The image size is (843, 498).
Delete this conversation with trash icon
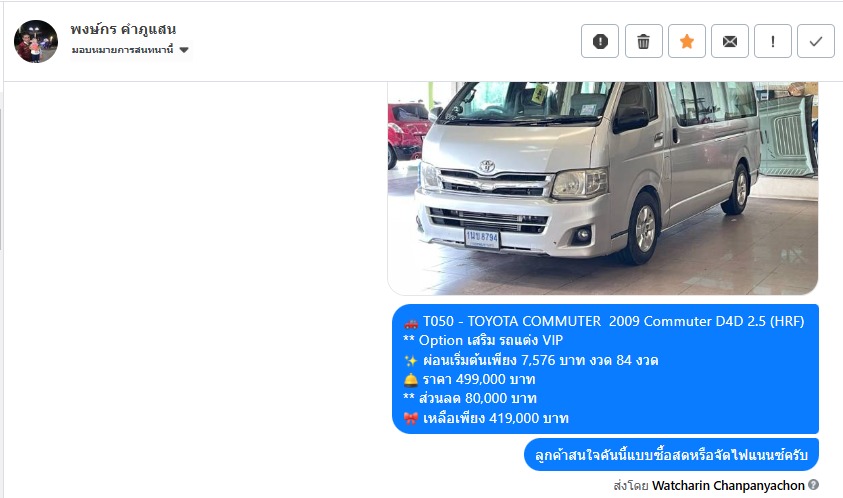[644, 41]
